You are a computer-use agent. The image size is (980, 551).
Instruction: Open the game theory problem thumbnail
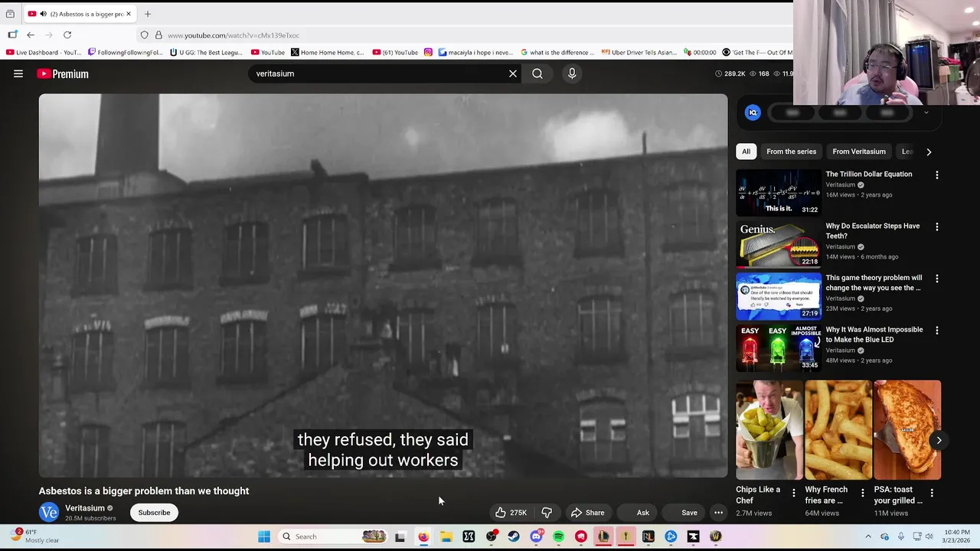point(779,296)
